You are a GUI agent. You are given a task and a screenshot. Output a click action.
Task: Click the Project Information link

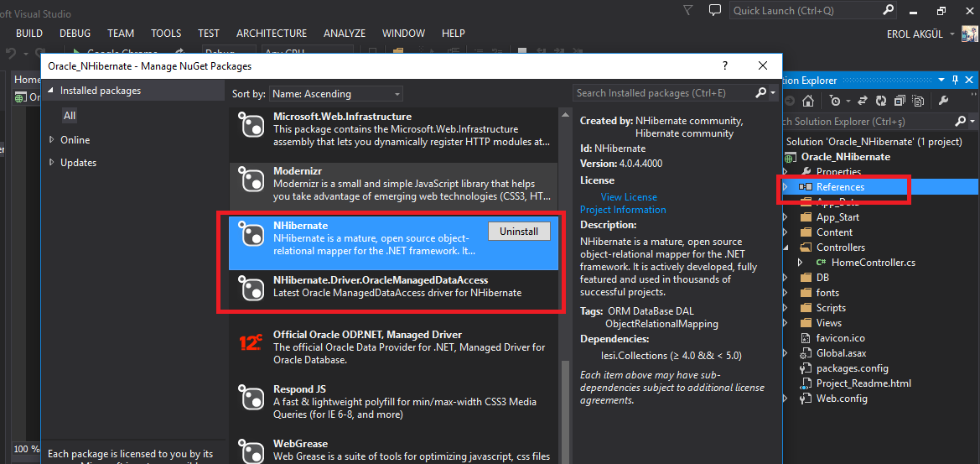(623, 210)
